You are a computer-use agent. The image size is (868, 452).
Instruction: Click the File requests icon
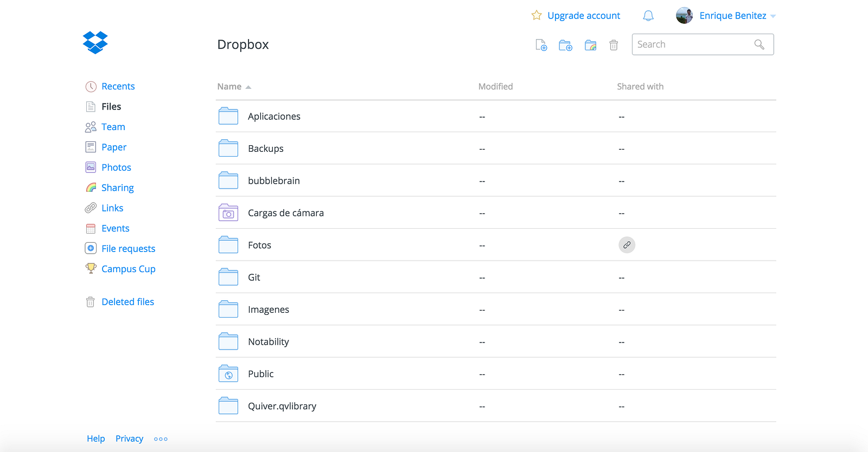pyautogui.click(x=91, y=248)
